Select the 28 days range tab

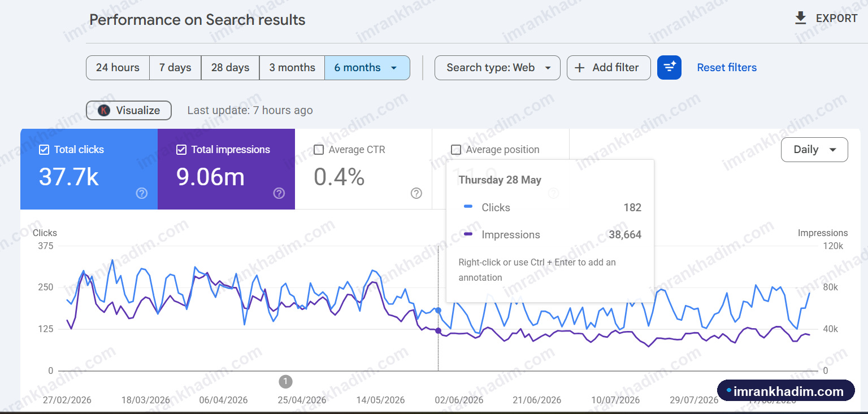pyautogui.click(x=230, y=68)
